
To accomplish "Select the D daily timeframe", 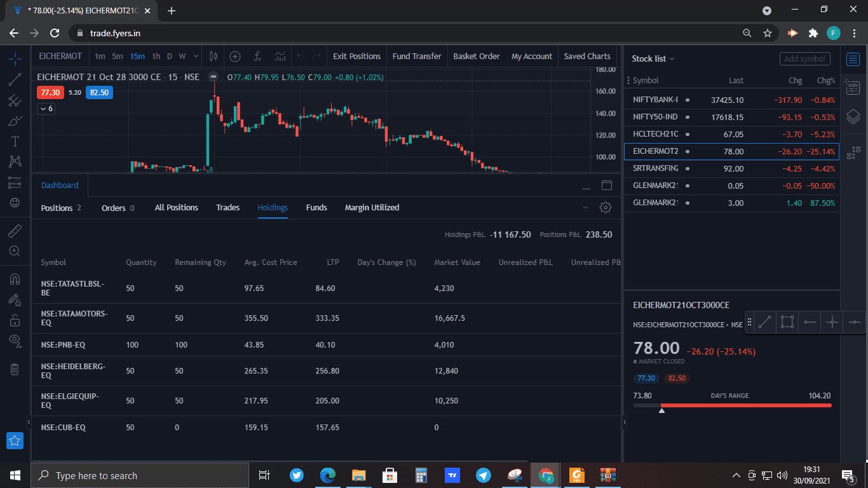I will tap(170, 56).
